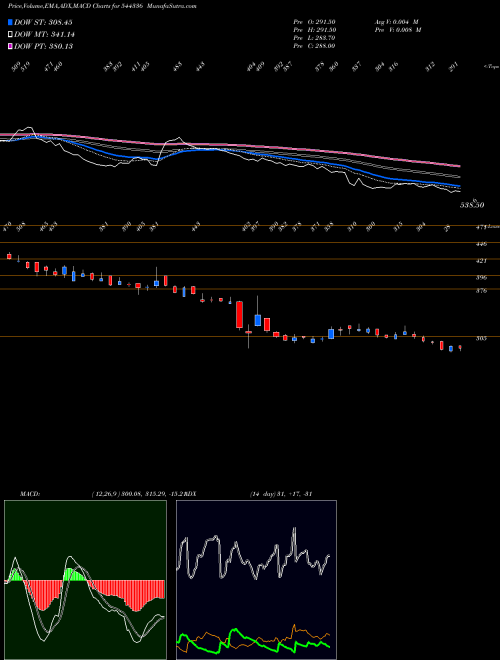Select the 'DOW PT: 350.13' label
This screenshot has height=660, width=500.
pos(43,46)
